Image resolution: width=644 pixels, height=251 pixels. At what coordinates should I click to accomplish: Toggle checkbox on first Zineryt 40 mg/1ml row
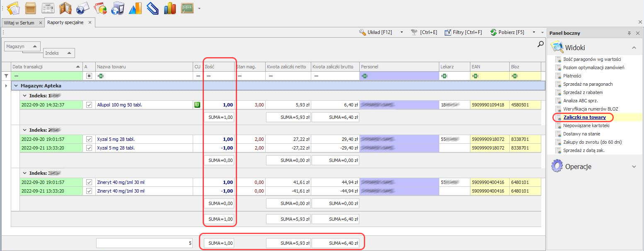89,182
